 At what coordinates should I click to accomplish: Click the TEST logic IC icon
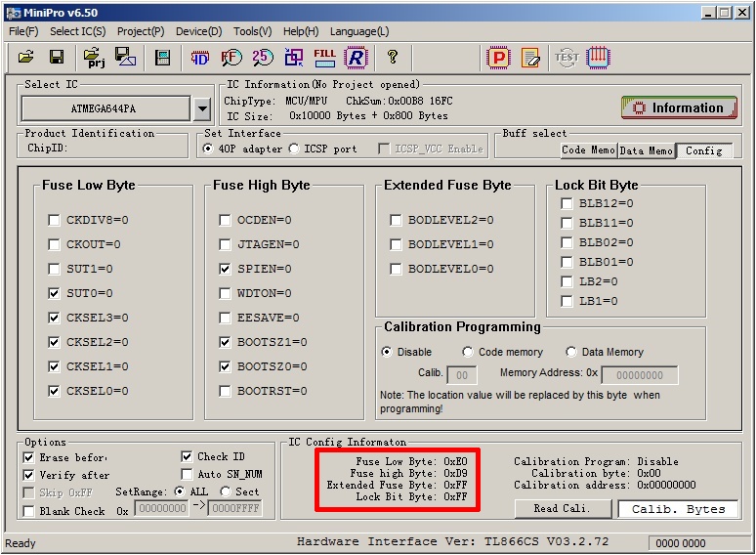click(x=567, y=58)
